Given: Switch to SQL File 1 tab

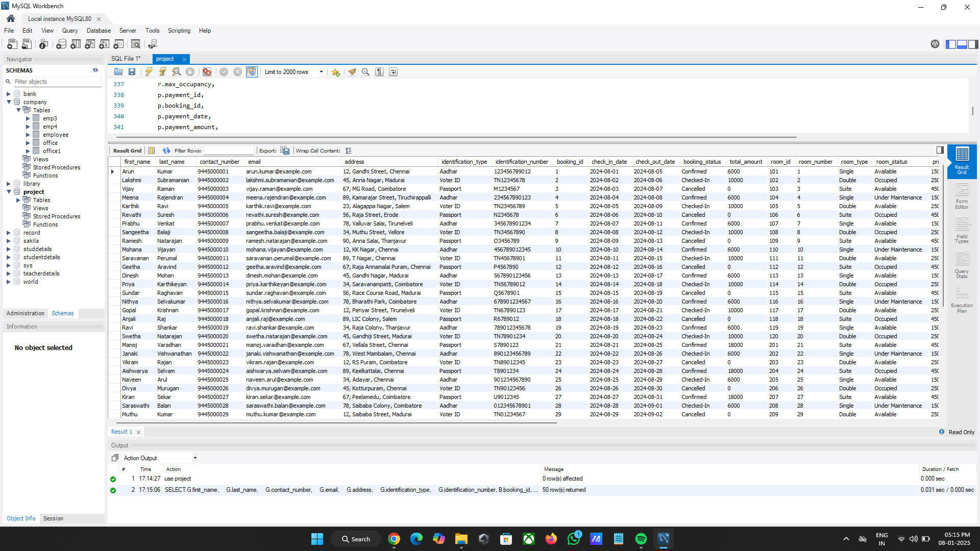Looking at the screenshot, I should 126,59.
